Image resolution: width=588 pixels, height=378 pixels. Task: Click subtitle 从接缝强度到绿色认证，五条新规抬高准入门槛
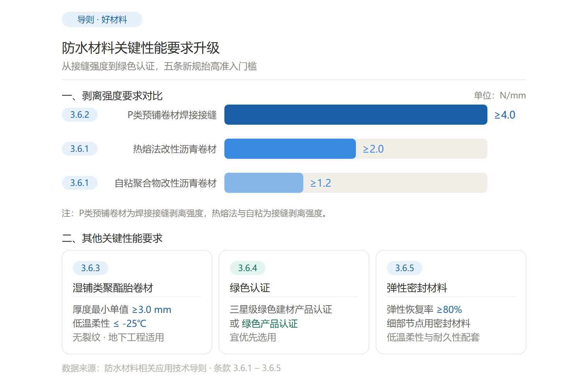[159, 66]
